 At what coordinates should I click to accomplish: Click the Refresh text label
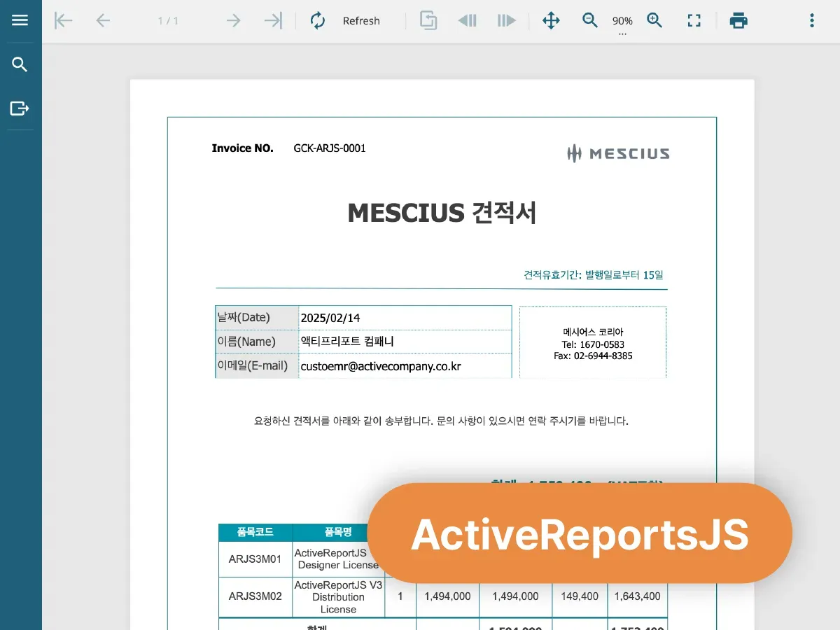pyautogui.click(x=361, y=21)
